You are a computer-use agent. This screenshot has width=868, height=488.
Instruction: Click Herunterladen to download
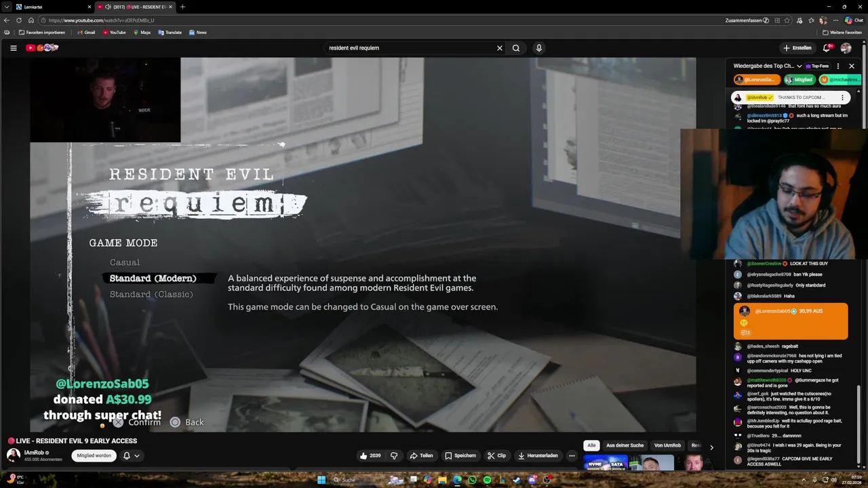[538, 455]
